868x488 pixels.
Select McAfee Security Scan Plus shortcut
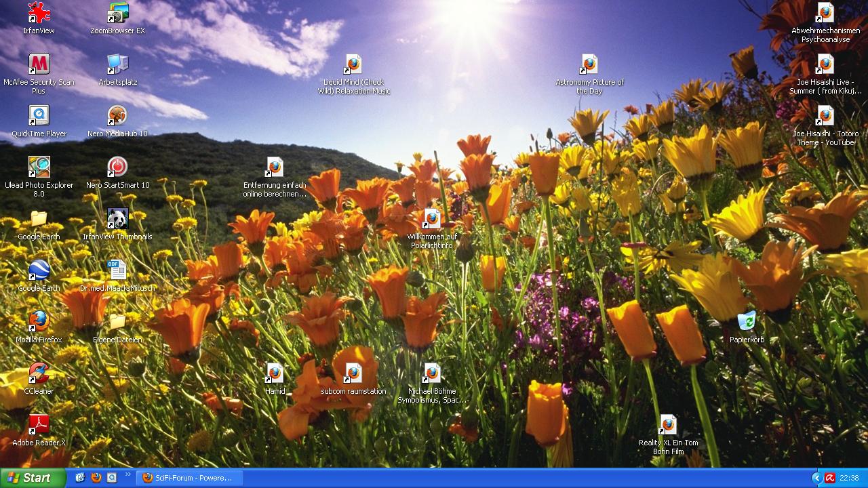point(39,65)
